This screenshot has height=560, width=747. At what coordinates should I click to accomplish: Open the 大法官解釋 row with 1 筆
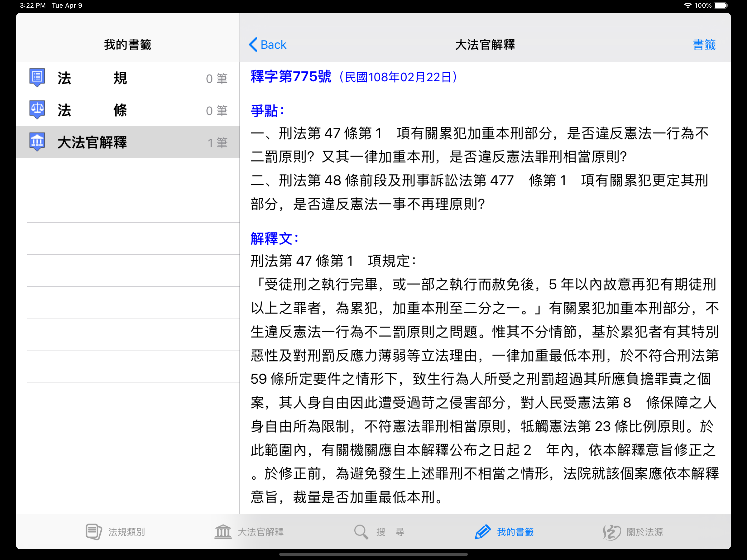pyautogui.click(x=128, y=142)
